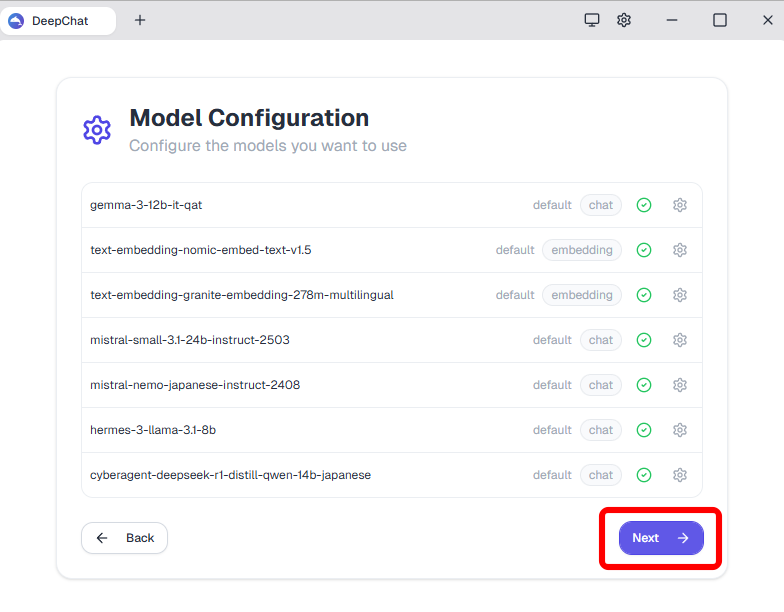The width and height of the screenshot is (784, 612).
Task: Select model name text-embedding-nomic-embed-text-v1.5
Action: [200, 250]
